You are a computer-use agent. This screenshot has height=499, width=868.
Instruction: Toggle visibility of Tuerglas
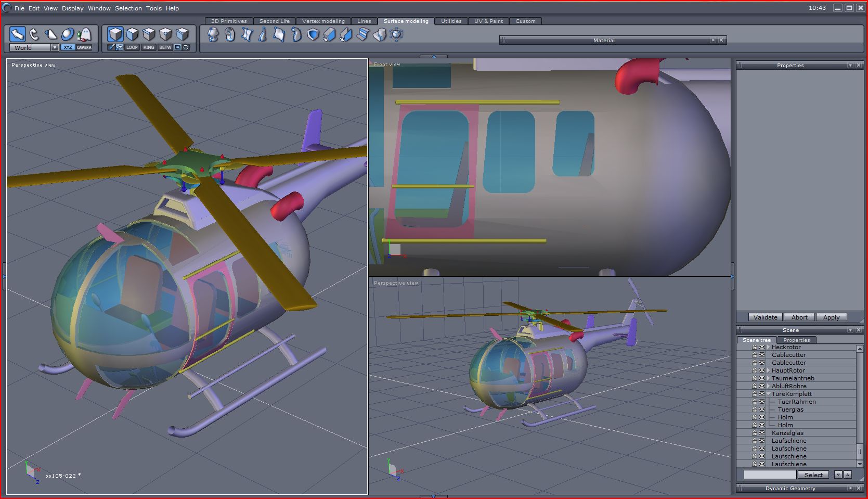[x=762, y=410]
